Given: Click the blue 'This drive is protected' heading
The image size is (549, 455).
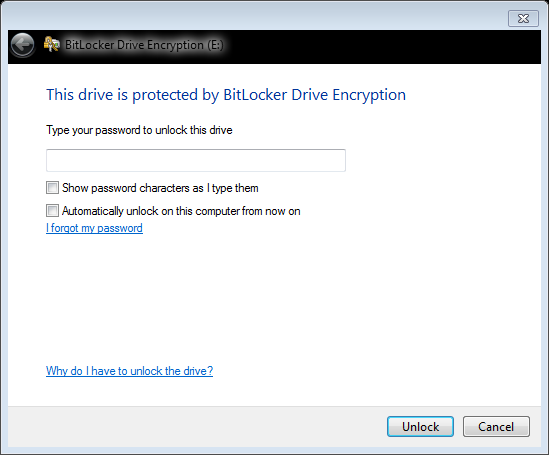Looking at the screenshot, I should (x=226, y=95).
